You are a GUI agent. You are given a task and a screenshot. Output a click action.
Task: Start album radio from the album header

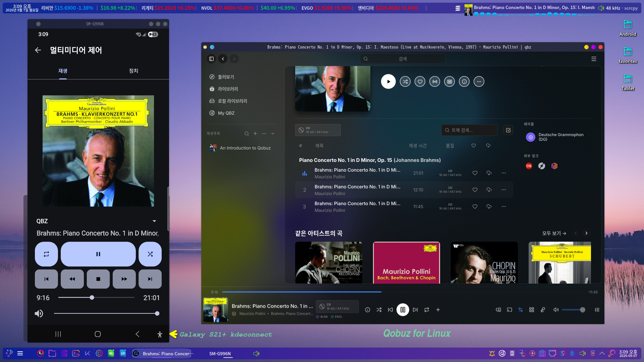[435, 81]
